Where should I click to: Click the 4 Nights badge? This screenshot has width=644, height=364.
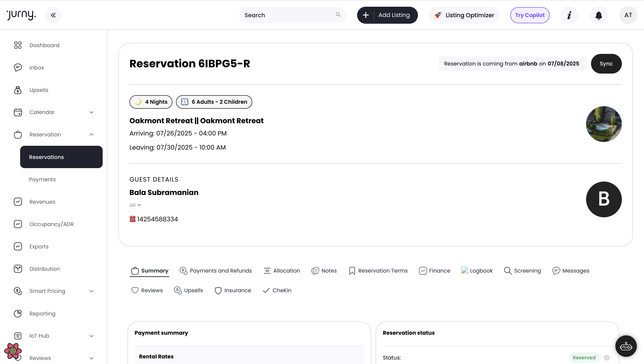(151, 102)
